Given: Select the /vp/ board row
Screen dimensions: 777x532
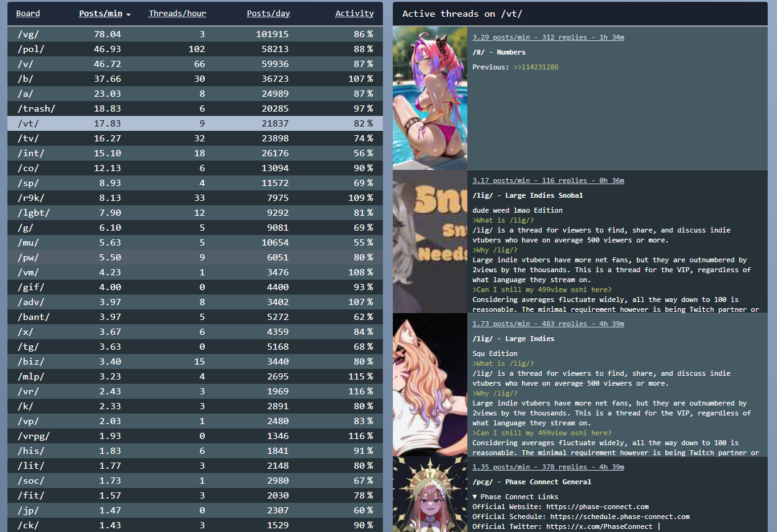Looking at the screenshot, I should [x=195, y=421].
